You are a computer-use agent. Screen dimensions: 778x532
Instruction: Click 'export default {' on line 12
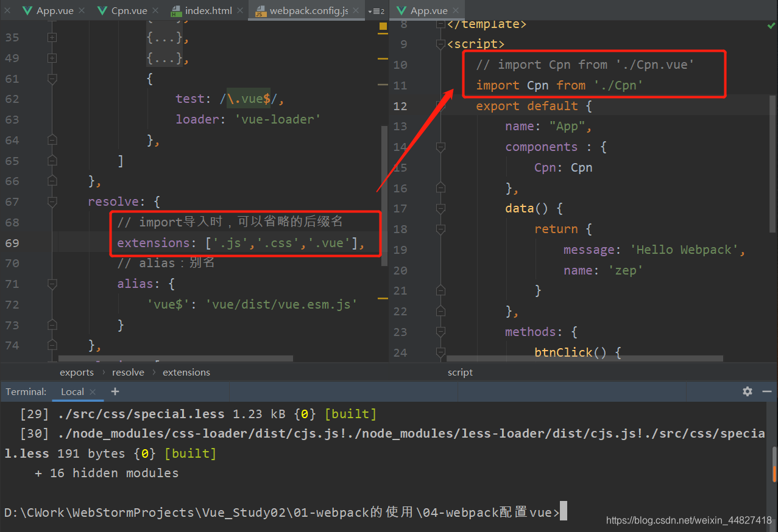[x=534, y=106]
